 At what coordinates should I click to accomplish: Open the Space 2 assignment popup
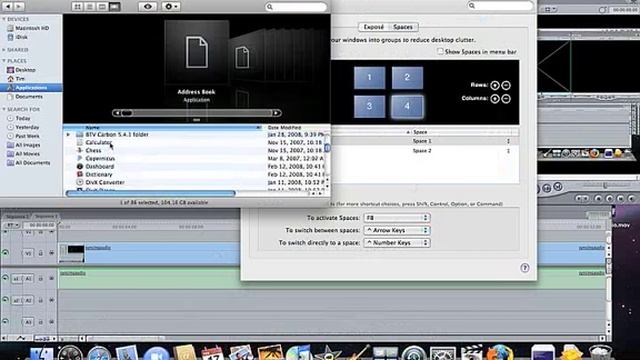(508, 151)
